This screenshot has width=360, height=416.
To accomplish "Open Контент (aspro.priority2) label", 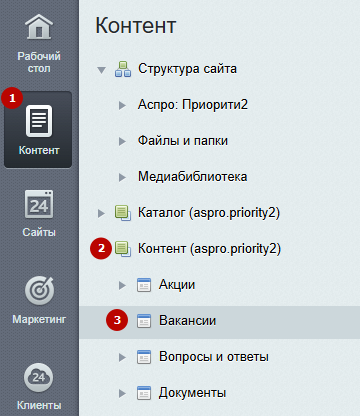I will point(209,249).
